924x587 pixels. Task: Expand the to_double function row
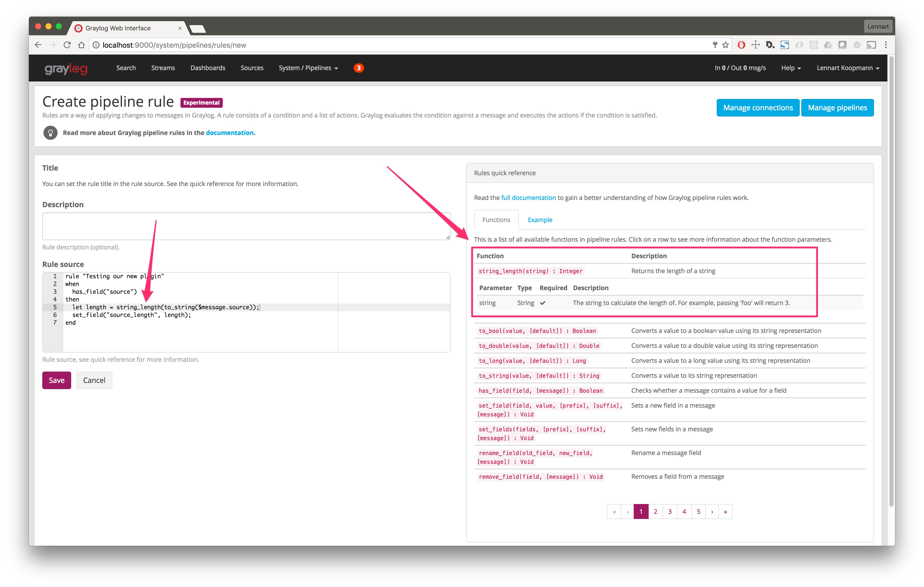[x=670, y=346]
